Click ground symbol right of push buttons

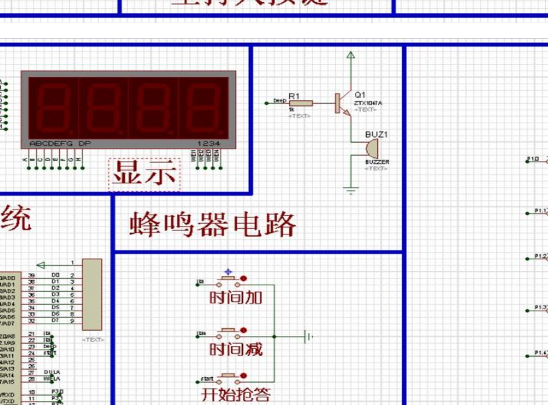coord(308,337)
